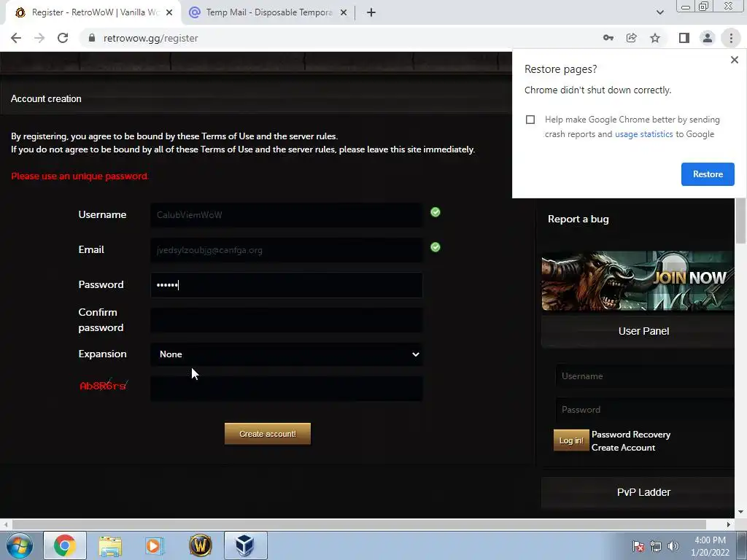747x560 pixels.
Task: Open the Action Center flag icon in the tray
Action: pos(638,546)
